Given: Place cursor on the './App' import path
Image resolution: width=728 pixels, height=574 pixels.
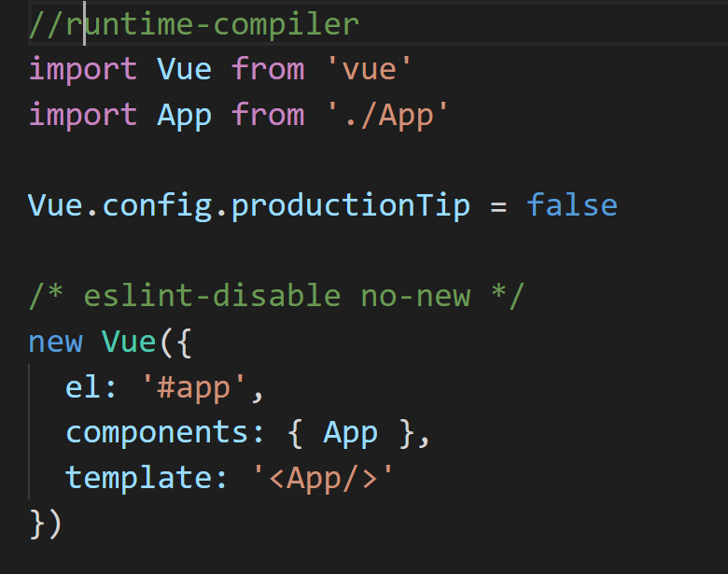Looking at the screenshot, I should (x=385, y=115).
